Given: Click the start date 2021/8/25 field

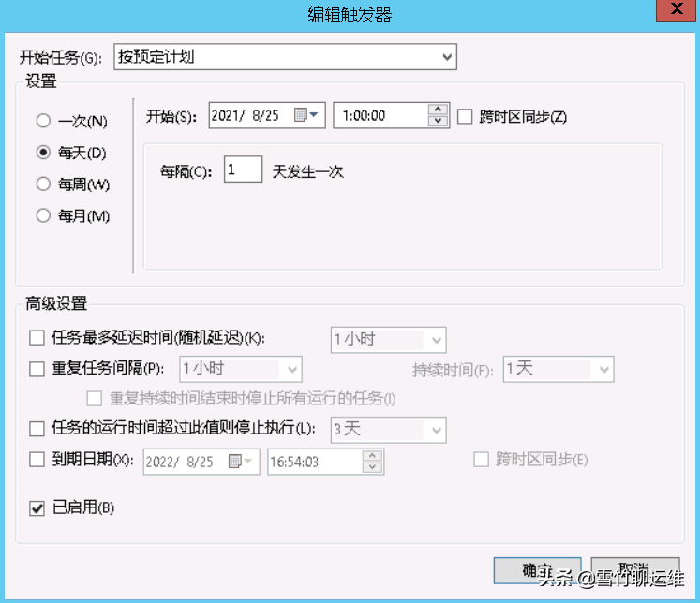Looking at the screenshot, I should coord(267,115).
